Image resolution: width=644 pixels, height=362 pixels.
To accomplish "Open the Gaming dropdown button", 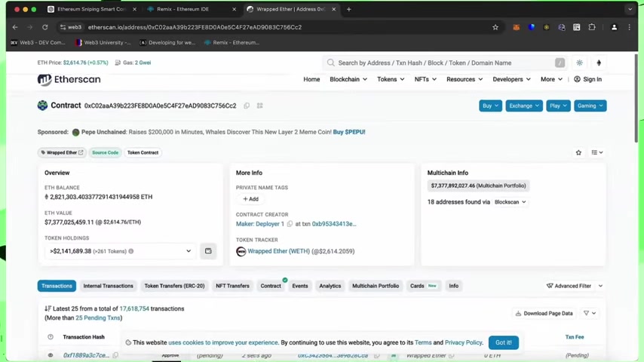I will (590, 106).
